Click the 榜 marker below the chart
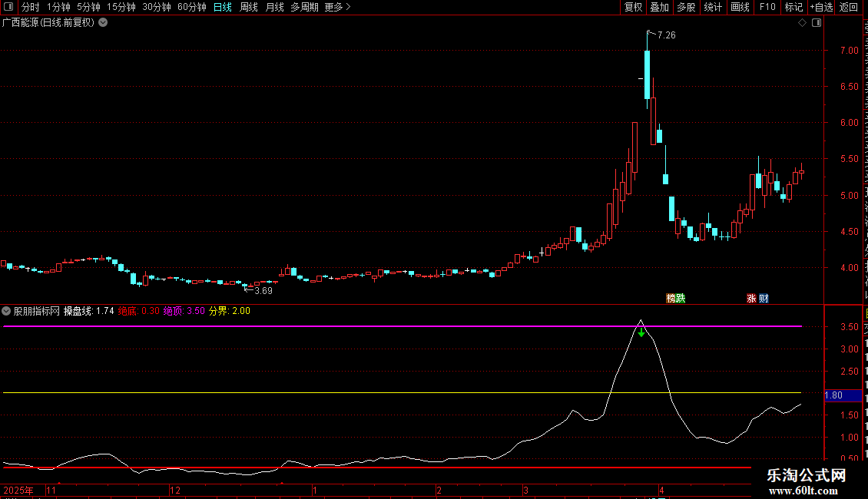868x499 pixels. [671, 298]
